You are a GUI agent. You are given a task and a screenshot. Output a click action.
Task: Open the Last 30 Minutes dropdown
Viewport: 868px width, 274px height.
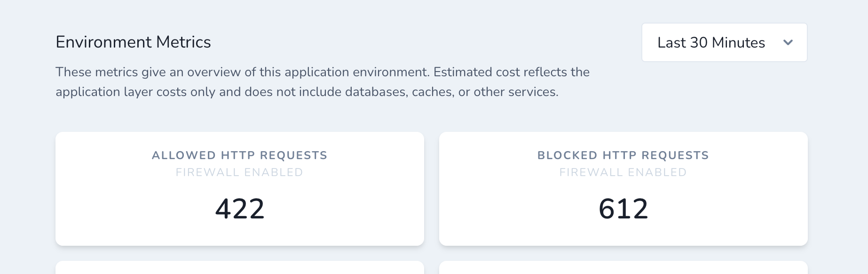(x=724, y=42)
